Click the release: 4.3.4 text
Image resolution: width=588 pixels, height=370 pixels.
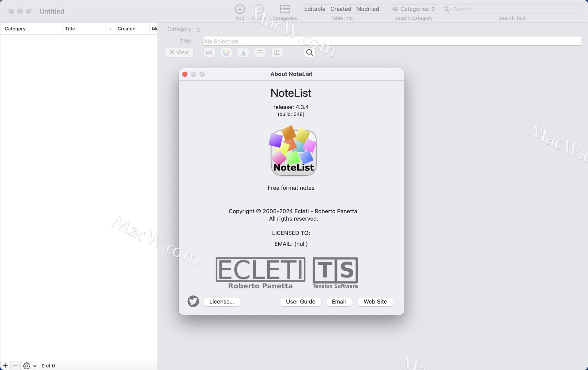coord(291,107)
